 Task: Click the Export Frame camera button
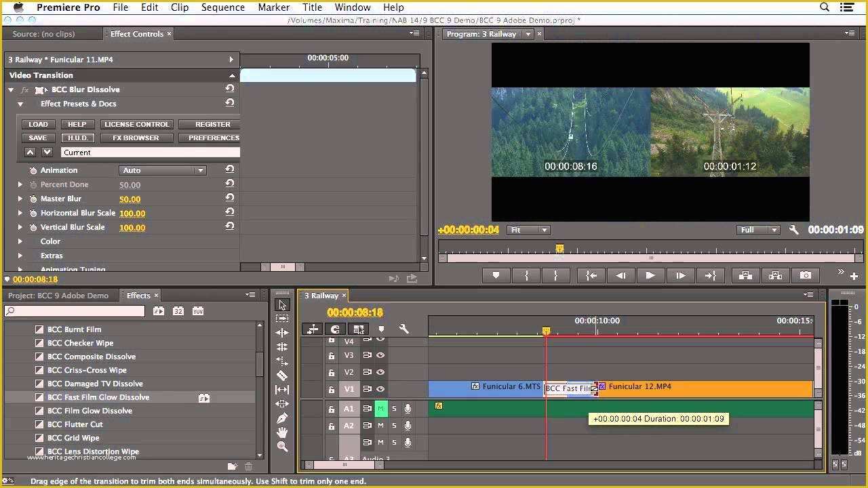click(805, 275)
